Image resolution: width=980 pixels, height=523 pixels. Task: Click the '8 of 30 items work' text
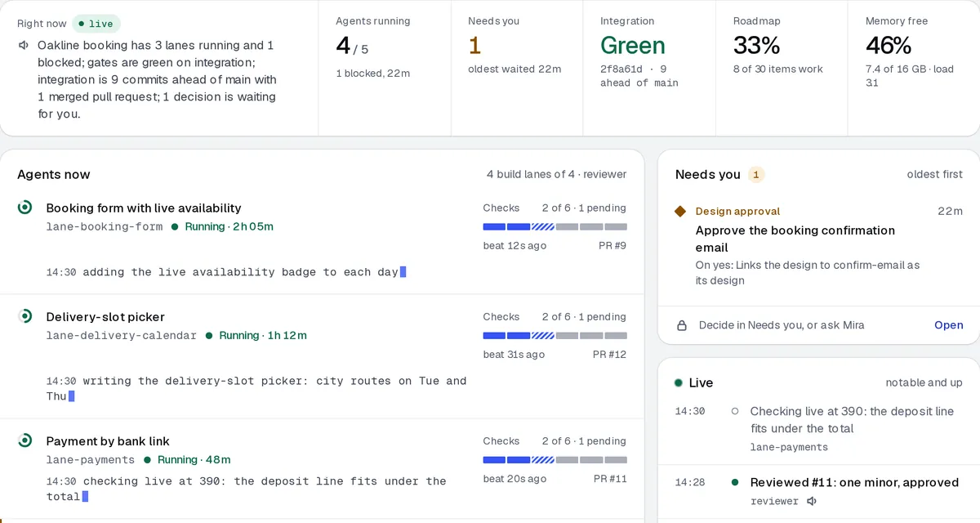coord(777,69)
